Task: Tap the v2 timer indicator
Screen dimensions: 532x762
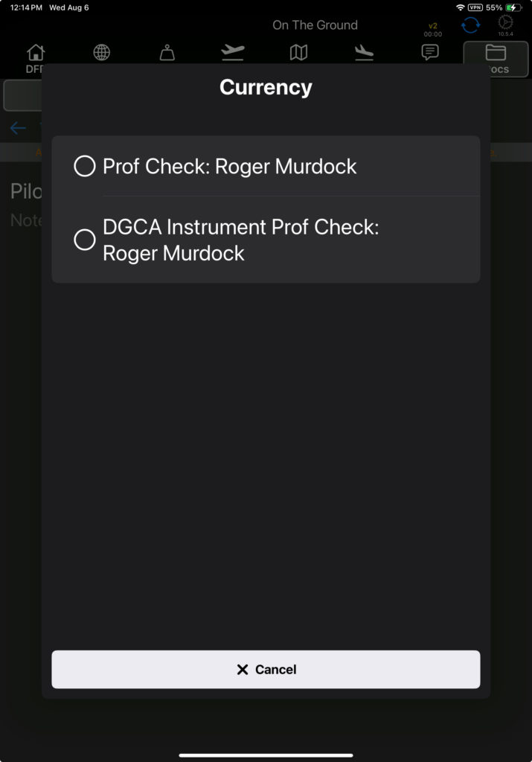Action: (x=433, y=30)
